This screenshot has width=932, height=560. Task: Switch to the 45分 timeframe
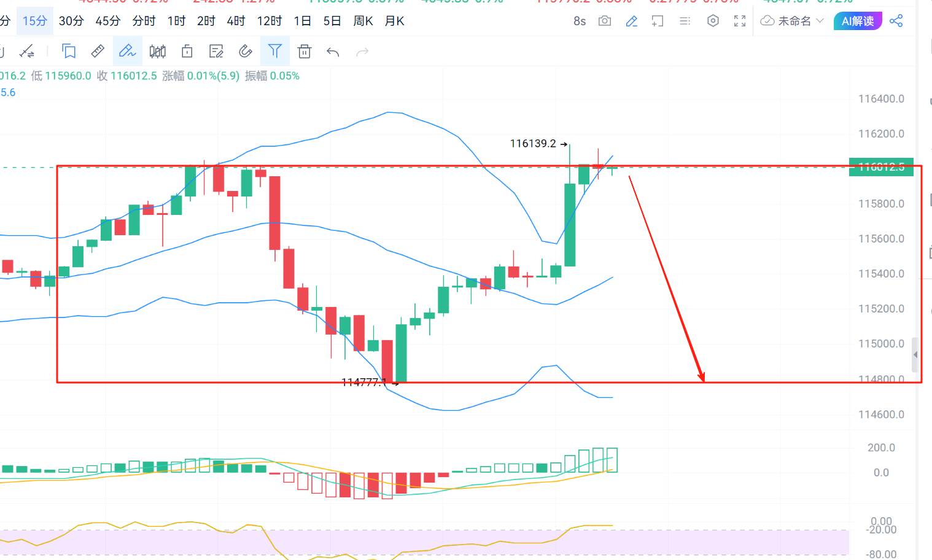(108, 21)
